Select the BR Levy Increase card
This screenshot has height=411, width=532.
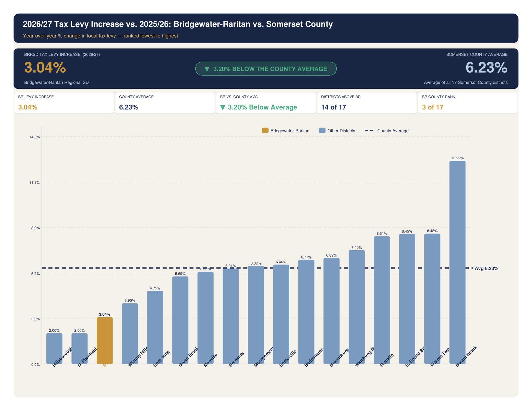pos(64,103)
